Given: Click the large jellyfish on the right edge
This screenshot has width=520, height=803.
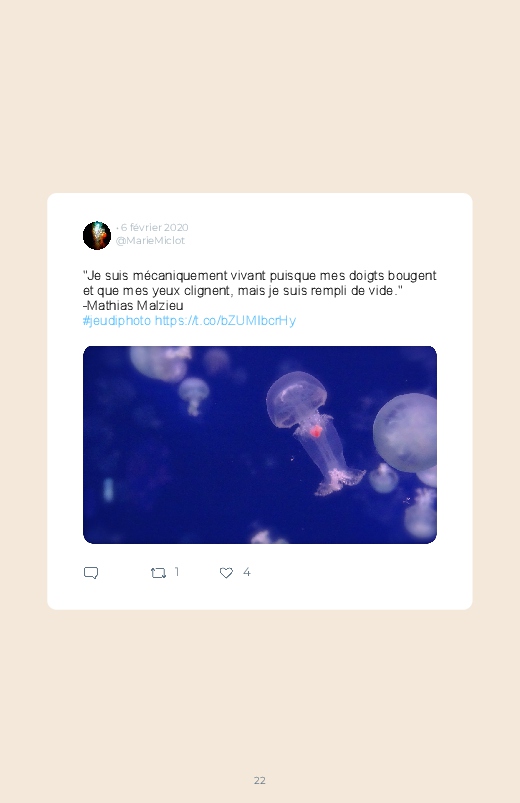Looking at the screenshot, I should click(x=405, y=433).
